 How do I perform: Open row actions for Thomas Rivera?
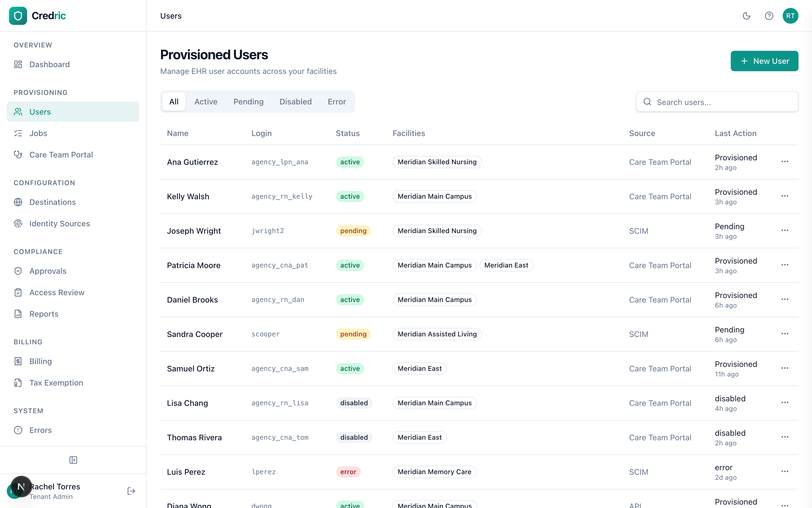(784, 437)
